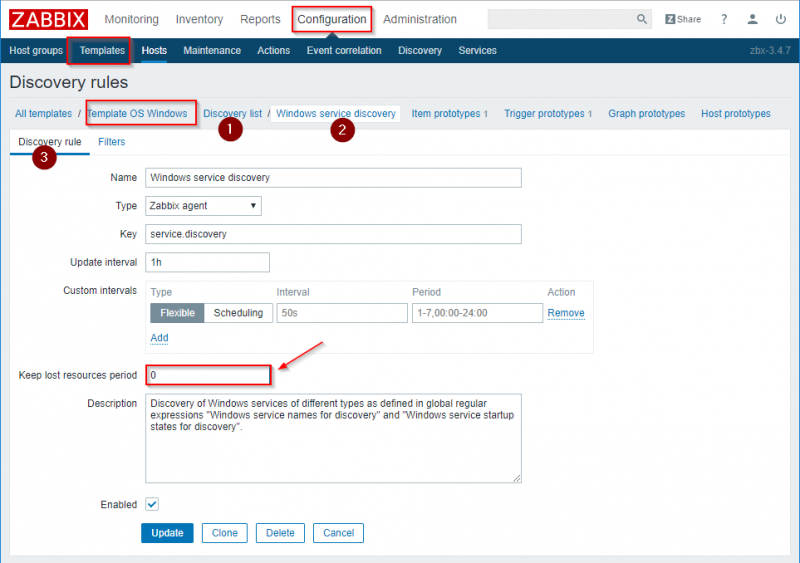Image resolution: width=800 pixels, height=563 pixels.
Task: Focus Keep lost resources period field
Action: (208, 375)
